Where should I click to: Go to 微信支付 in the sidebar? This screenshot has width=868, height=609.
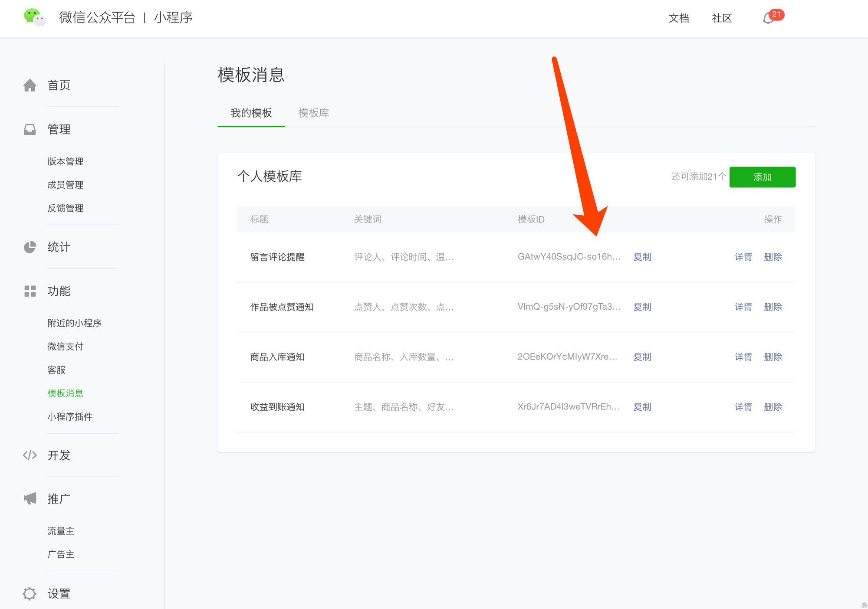(x=66, y=347)
